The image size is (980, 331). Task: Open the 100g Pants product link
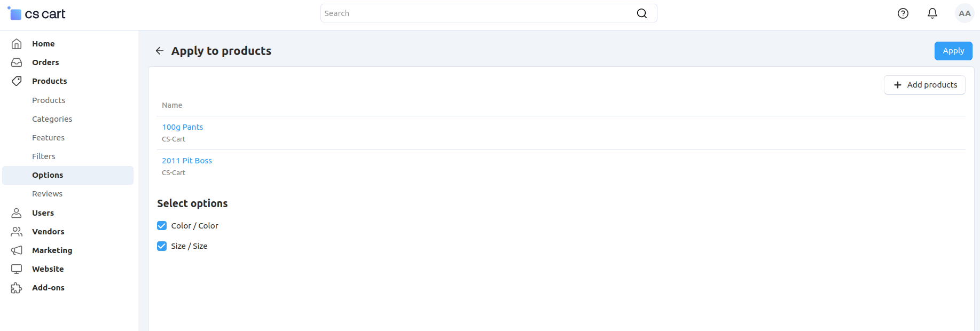pyautogui.click(x=183, y=127)
